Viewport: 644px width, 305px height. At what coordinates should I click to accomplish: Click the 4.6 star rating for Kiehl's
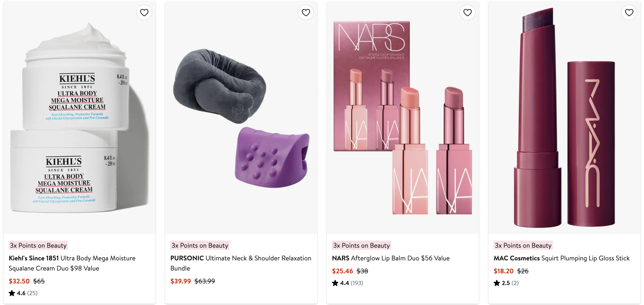coord(23,293)
